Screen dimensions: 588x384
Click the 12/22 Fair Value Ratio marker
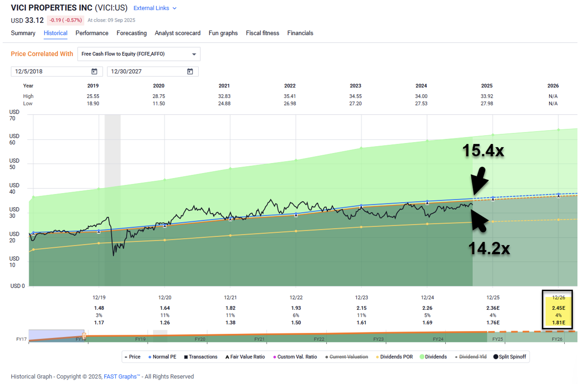click(x=296, y=216)
